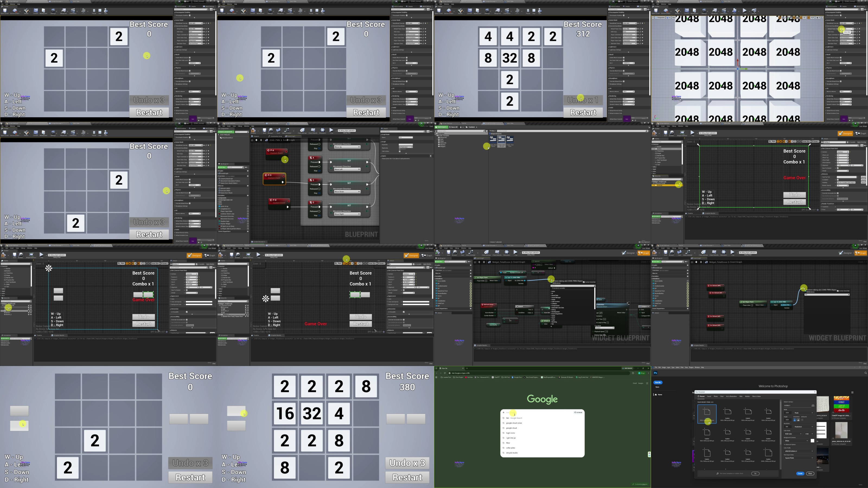Switch to the Construction Script tab
This screenshot has height=488, width=868.
point(275,136)
